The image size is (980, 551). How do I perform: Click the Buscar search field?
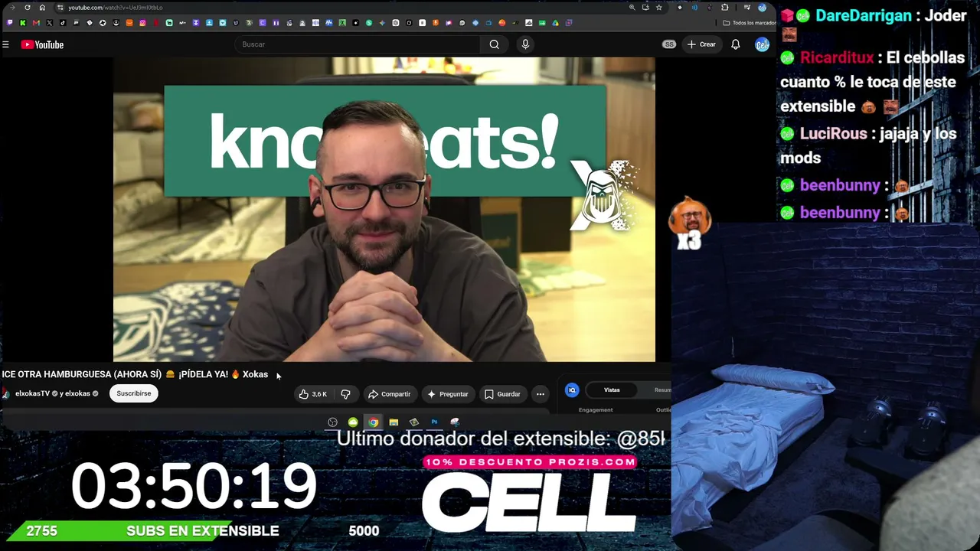(x=358, y=44)
